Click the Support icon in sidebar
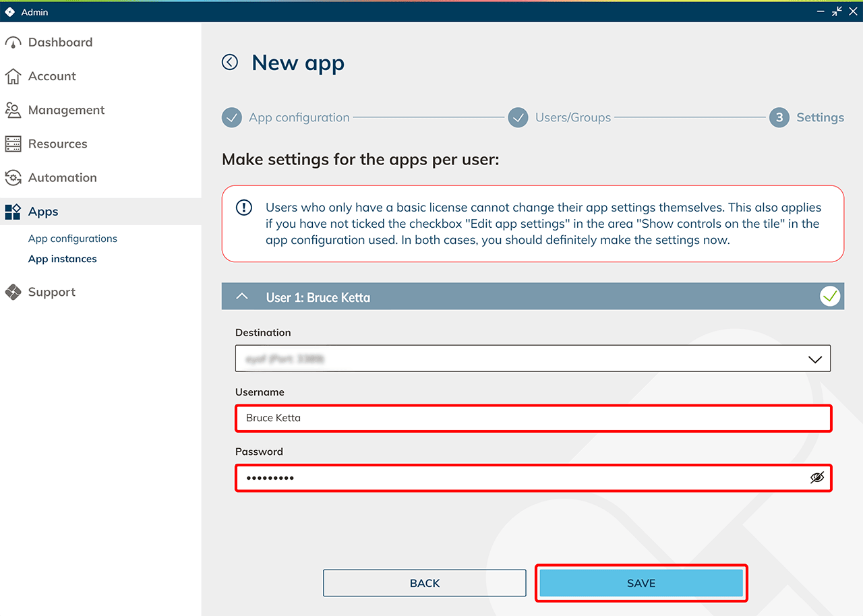 [13, 292]
